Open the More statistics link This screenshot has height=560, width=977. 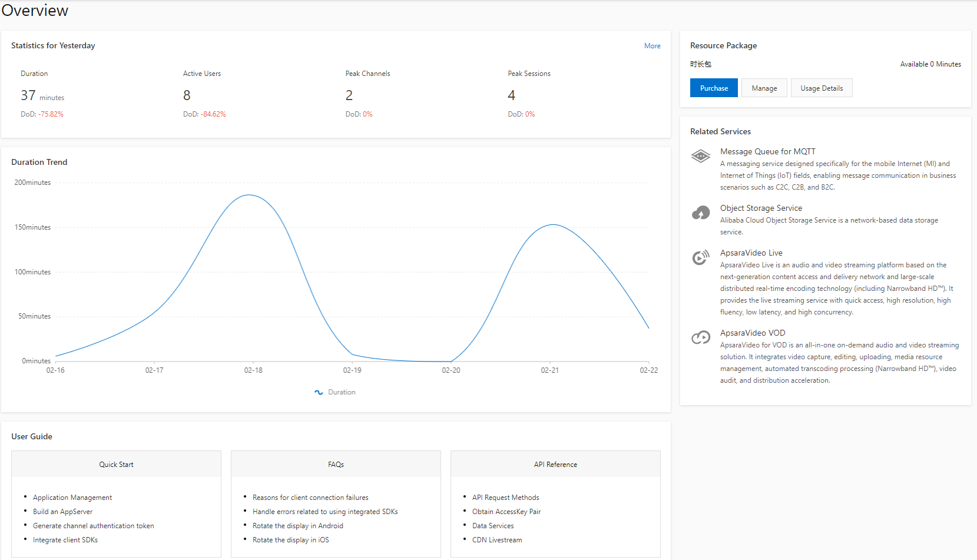(x=652, y=46)
